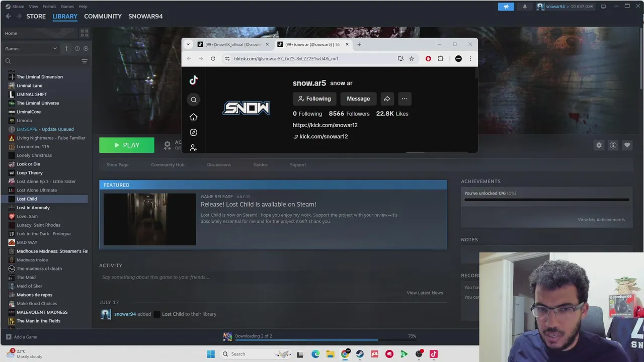Switch to SnowAR_official TikTok tab in Chrome

pos(233,44)
